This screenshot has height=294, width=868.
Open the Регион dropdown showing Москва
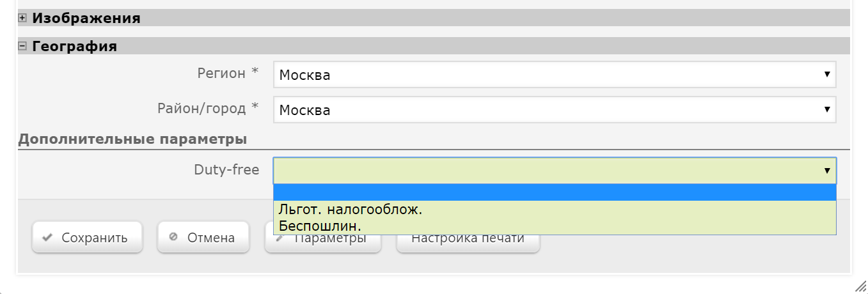click(555, 75)
